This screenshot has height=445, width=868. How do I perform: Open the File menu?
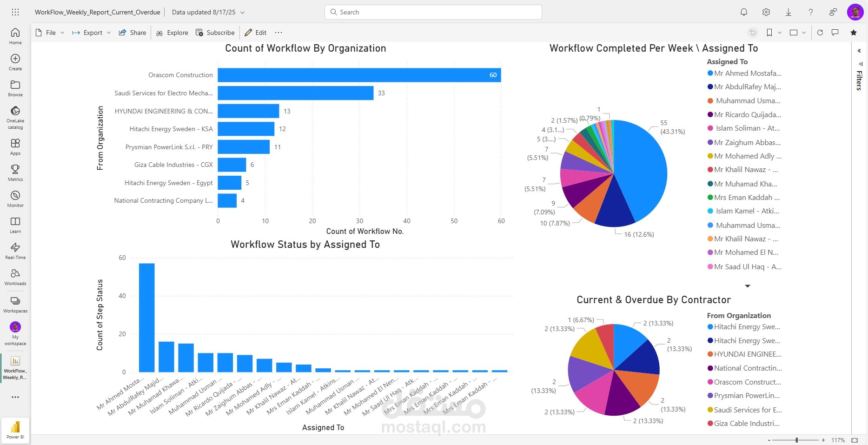[50, 33]
